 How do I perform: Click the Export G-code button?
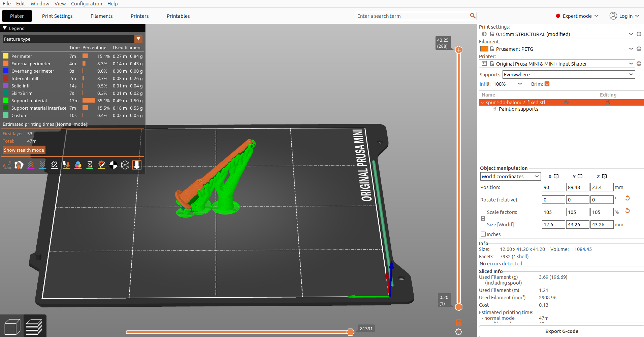coord(561,331)
